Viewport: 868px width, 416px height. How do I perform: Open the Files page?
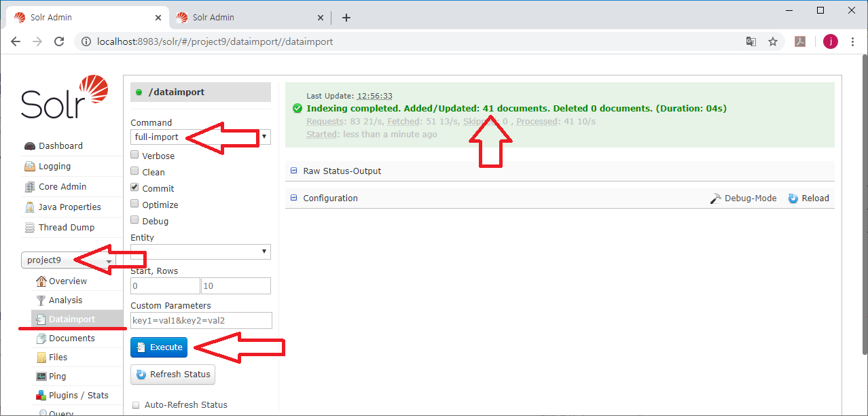58,357
